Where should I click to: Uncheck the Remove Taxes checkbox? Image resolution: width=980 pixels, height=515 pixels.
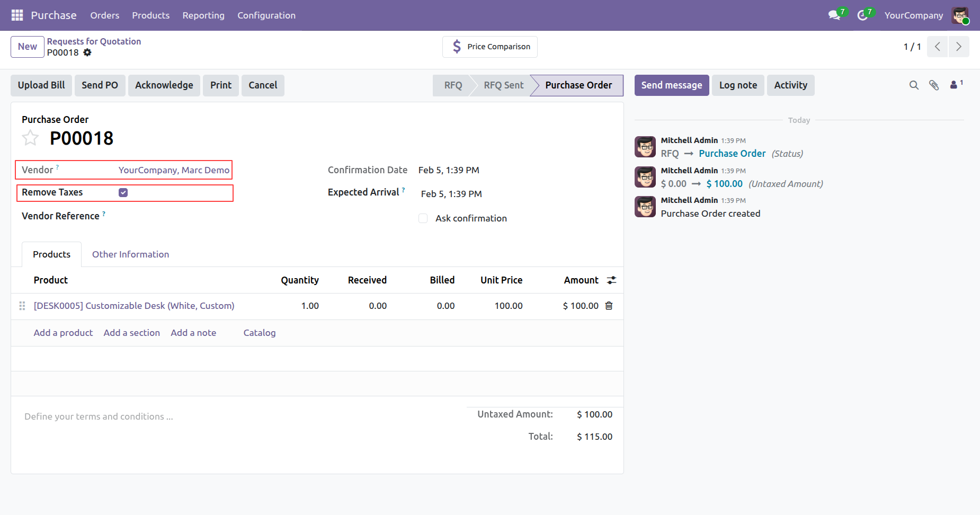(x=123, y=193)
